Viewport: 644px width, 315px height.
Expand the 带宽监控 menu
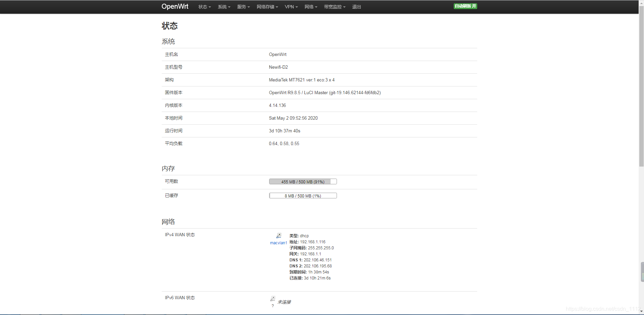pyautogui.click(x=335, y=7)
